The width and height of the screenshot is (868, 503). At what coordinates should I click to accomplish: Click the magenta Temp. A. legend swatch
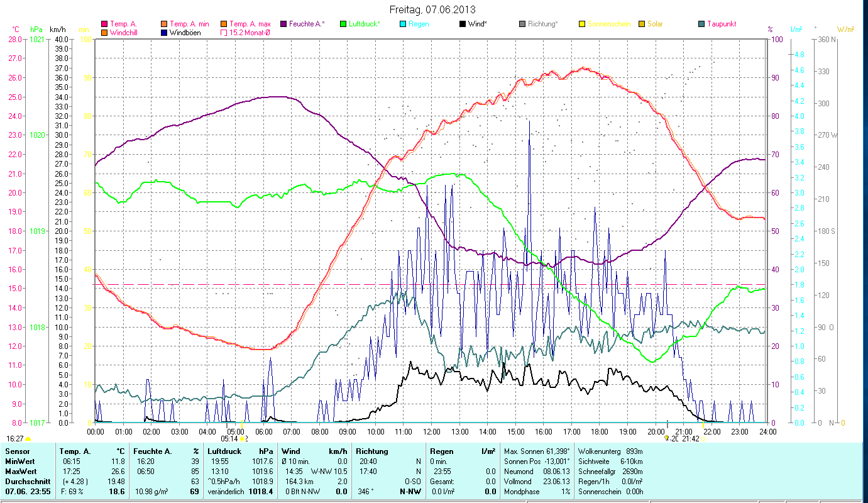point(104,24)
